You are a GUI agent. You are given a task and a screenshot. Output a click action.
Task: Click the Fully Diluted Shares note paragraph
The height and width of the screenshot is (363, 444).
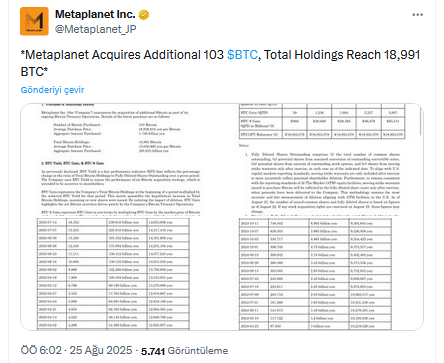(325, 183)
